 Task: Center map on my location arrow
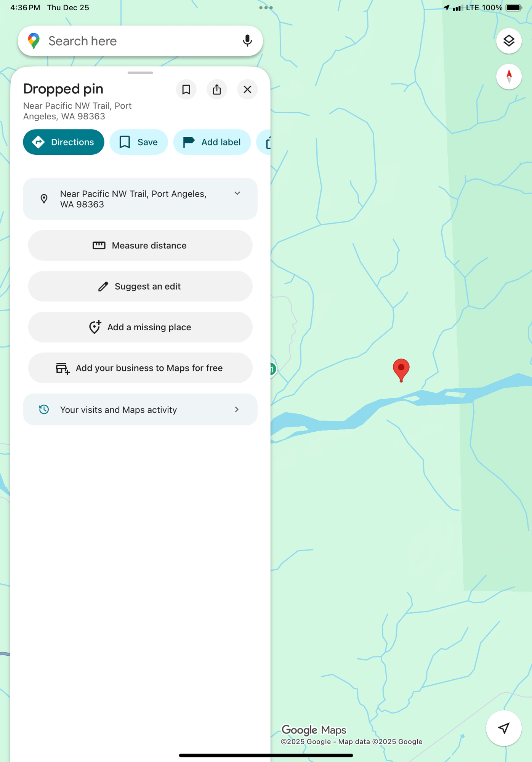[504, 728]
